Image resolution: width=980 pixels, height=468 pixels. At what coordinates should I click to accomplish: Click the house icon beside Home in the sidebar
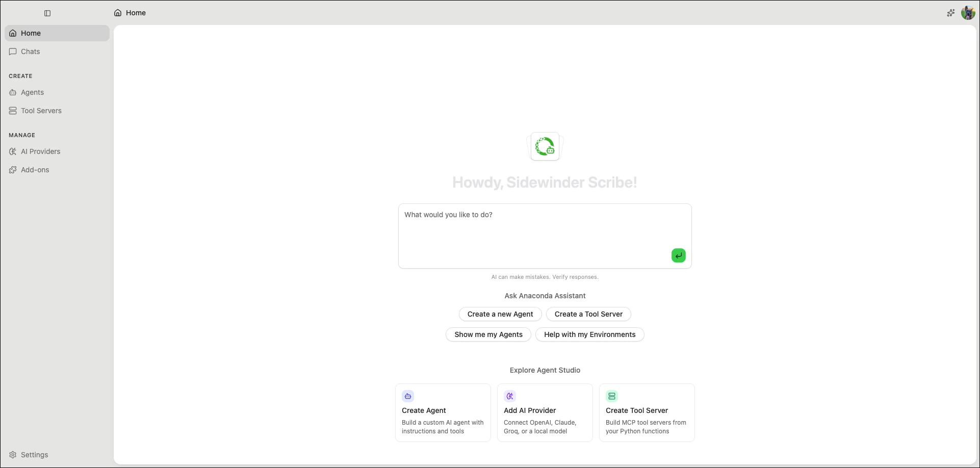(13, 33)
